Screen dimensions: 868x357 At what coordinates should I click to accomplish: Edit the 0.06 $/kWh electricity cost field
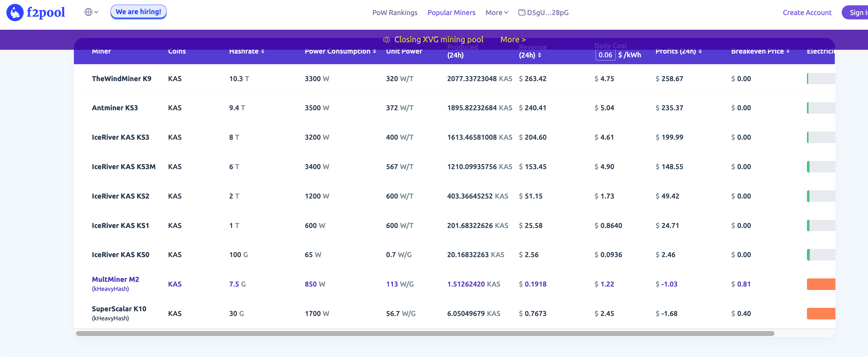point(605,55)
